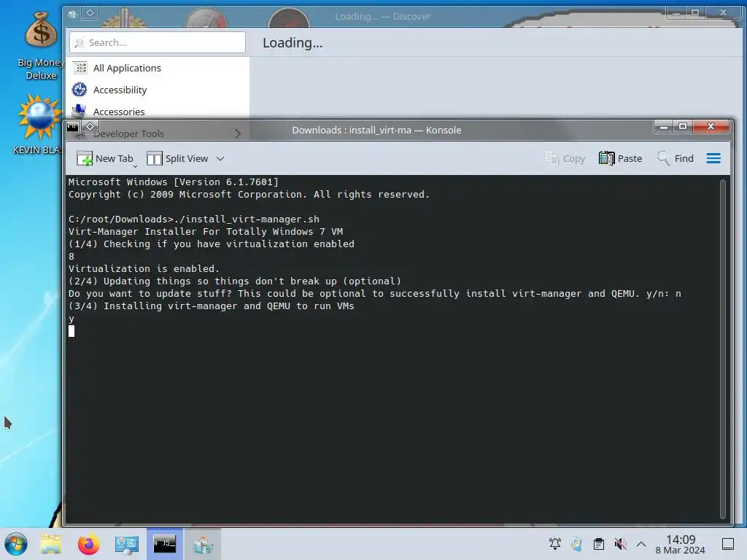Close the Konsole window
The width and height of the screenshot is (747, 560).
click(711, 126)
